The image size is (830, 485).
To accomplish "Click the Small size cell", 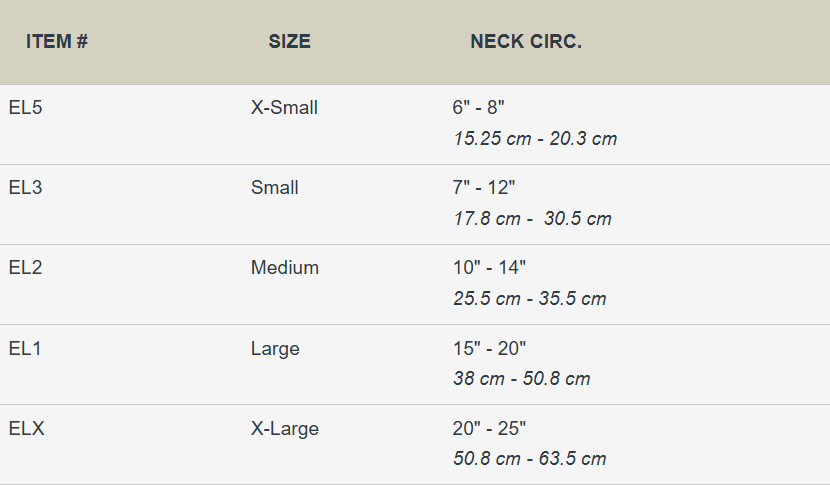I will point(274,187).
